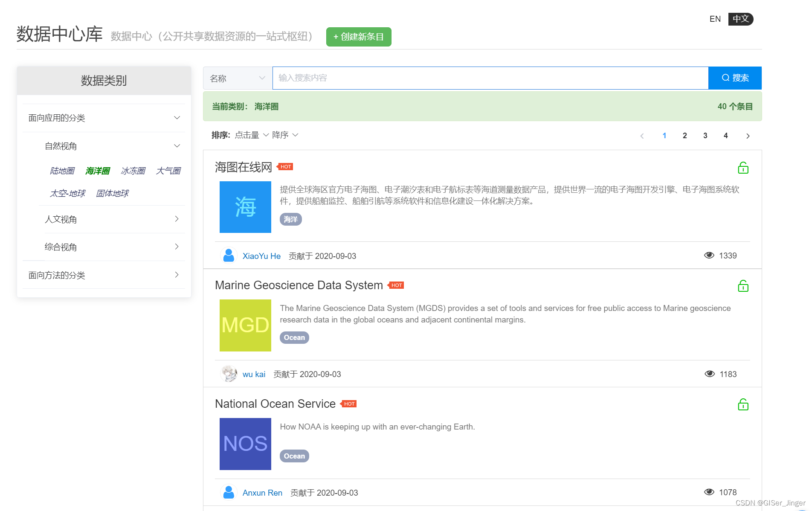Collapse the 面向应用的分类 section
Screen dimensions: 812x511
click(x=104, y=118)
